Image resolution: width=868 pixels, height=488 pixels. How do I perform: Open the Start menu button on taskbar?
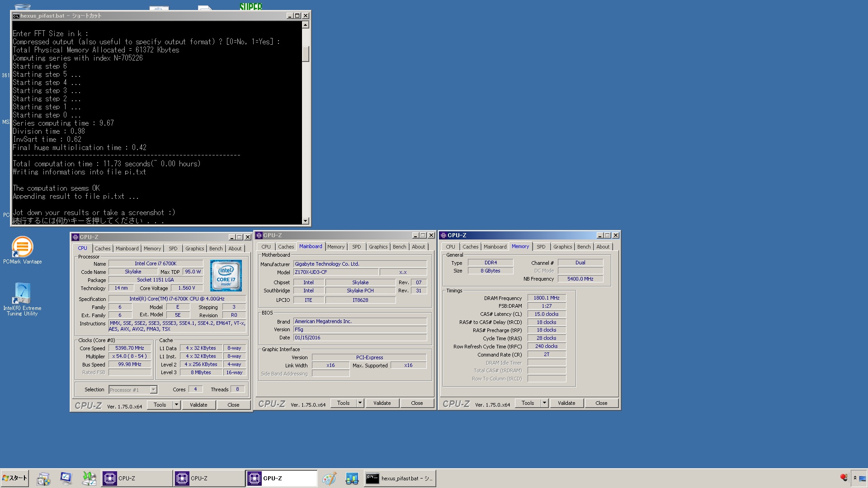click(15, 478)
